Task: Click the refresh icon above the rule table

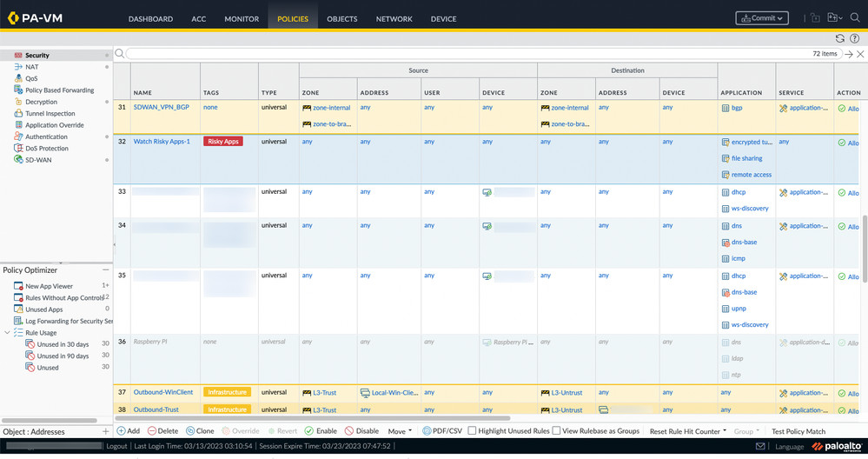Action: click(839, 38)
